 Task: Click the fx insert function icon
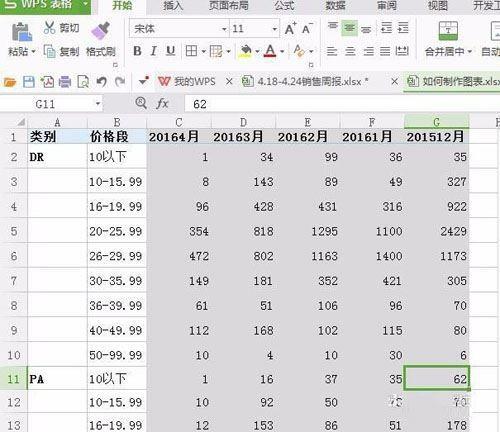click(x=162, y=104)
